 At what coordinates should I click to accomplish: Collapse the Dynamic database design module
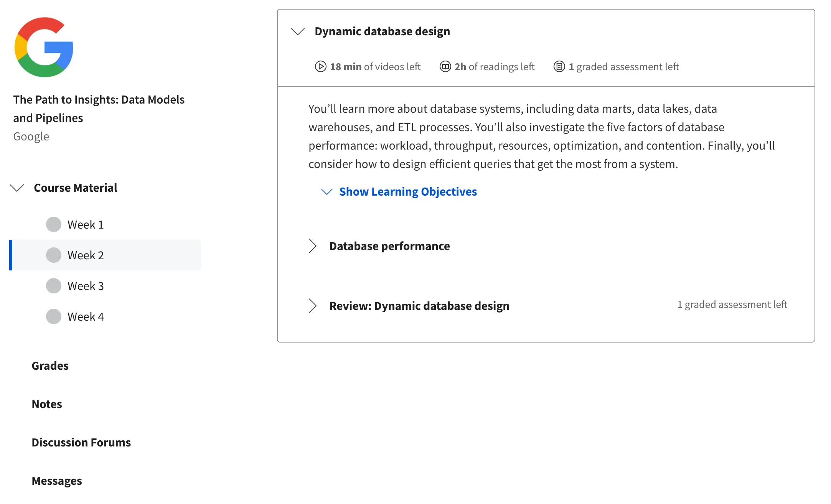(x=298, y=31)
